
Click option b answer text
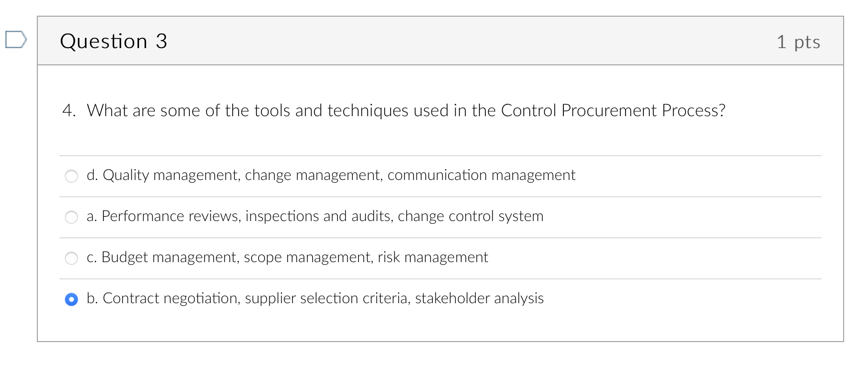point(315,298)
